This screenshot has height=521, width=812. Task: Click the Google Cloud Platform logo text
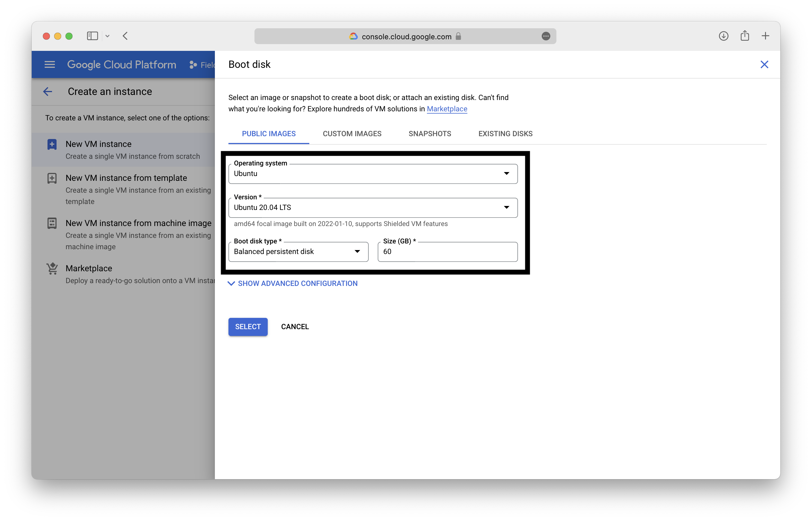tap(122, 64)
